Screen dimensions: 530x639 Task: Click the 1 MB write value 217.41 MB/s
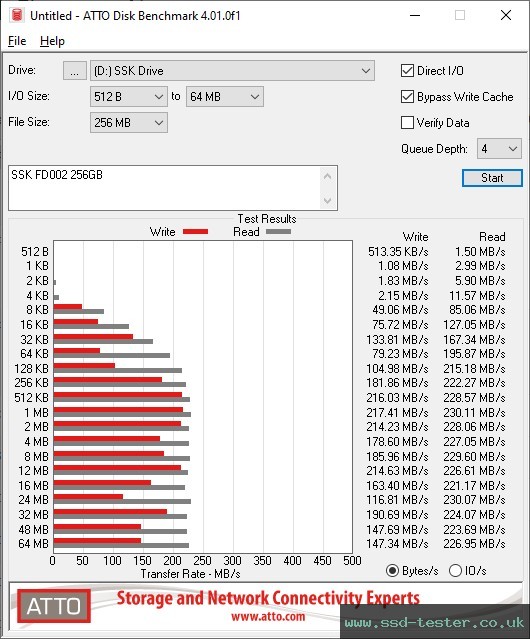click(x=397, y=412)
